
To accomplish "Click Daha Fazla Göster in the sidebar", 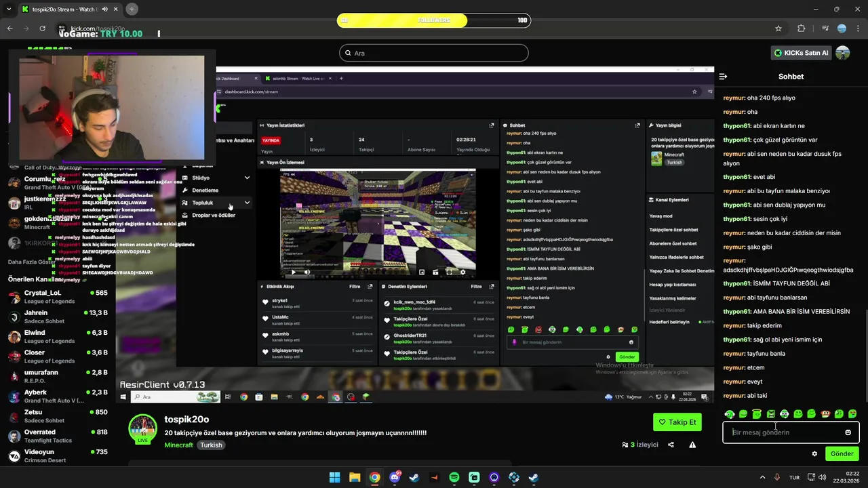I will pyautogui.click(x=32, y=262).
